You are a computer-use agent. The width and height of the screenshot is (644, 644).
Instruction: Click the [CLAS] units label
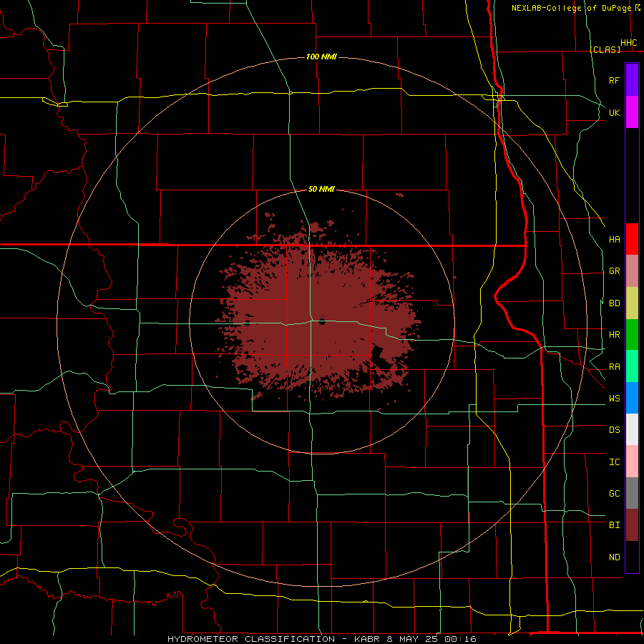(605, 49)
